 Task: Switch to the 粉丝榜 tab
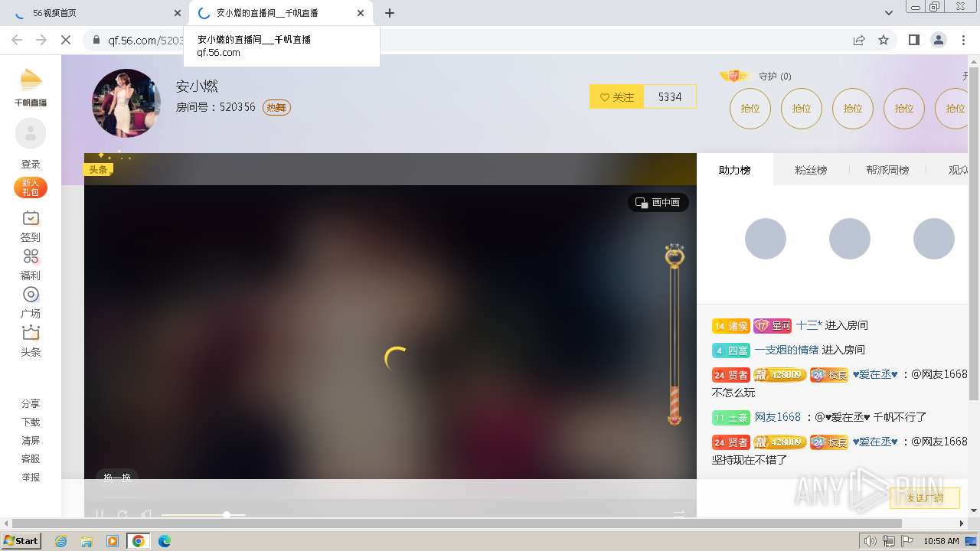click(x=811, y=170)
